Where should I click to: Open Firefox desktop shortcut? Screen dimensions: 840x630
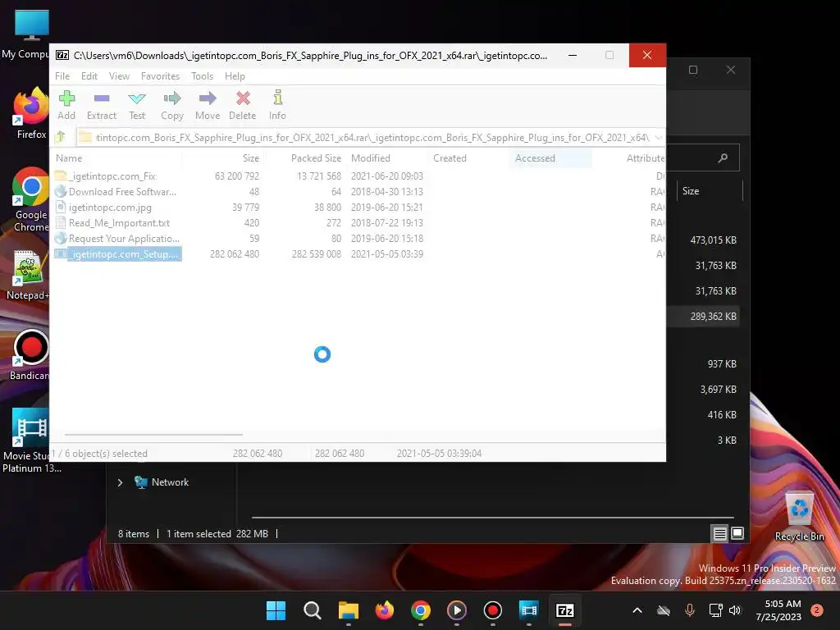coord(31,112)
